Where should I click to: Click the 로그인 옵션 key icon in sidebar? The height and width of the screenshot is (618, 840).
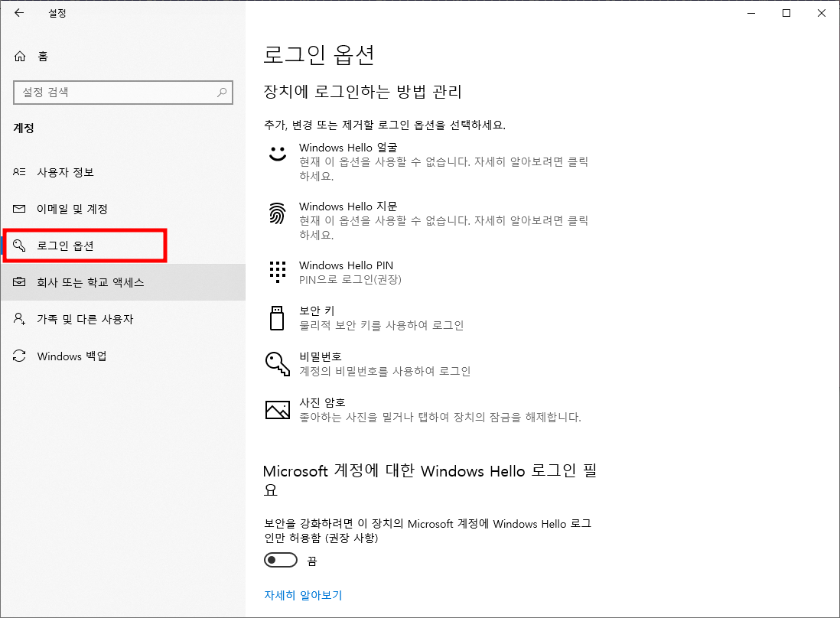(19, 246)
